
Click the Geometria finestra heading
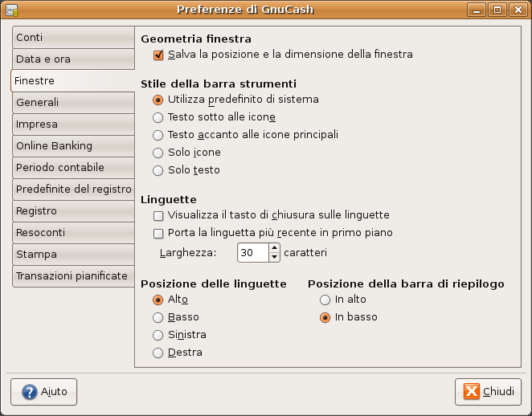(x=196, y=39)
